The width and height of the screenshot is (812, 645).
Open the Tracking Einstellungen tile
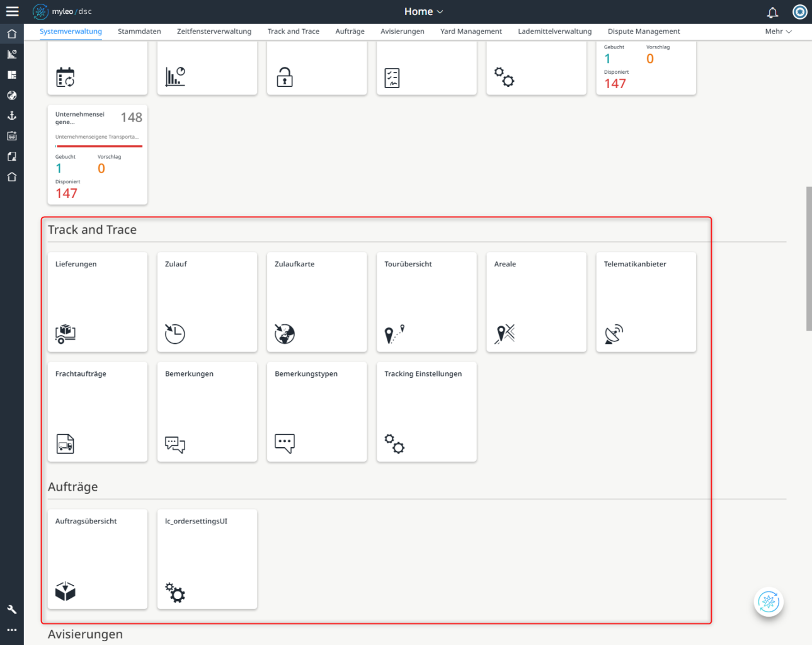426,412
